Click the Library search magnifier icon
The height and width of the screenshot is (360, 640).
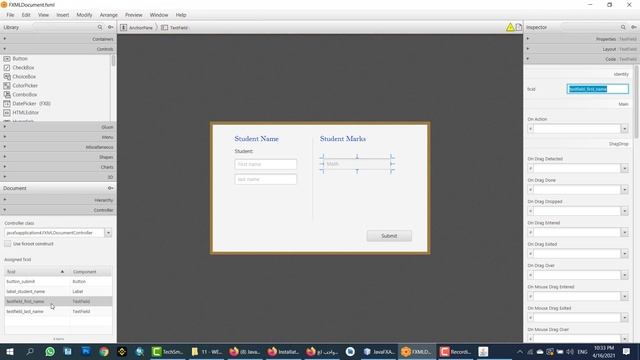tap(100, 27)
